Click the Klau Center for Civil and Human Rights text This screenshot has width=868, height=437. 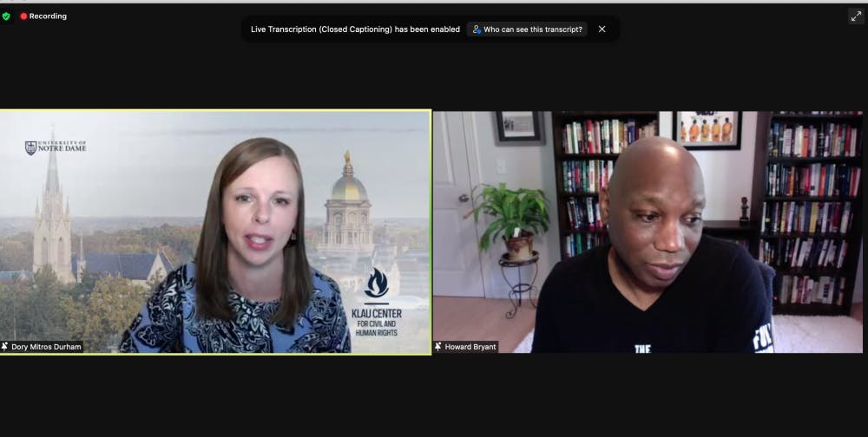tap(376, 324)
